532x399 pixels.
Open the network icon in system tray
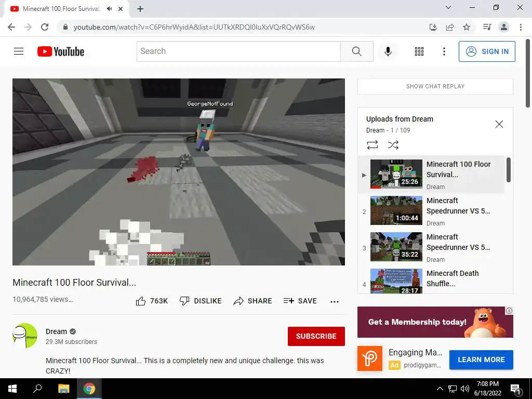coord(453,389)
